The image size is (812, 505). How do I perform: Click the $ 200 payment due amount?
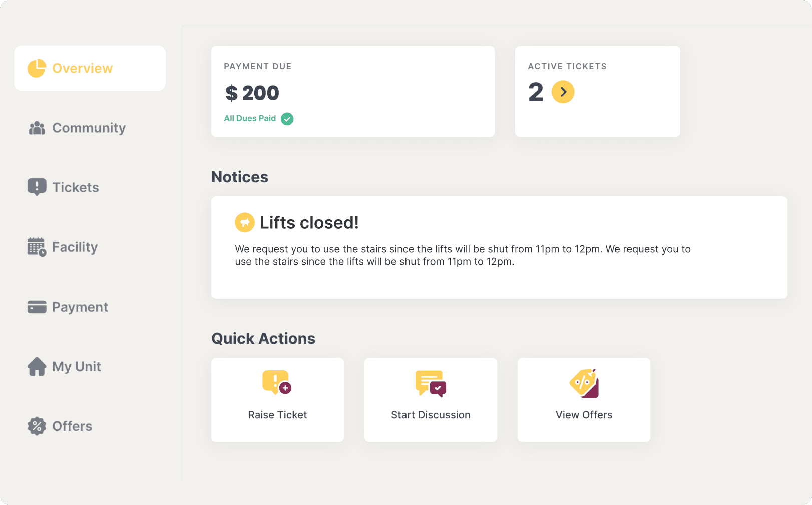(x=252, y=93)
